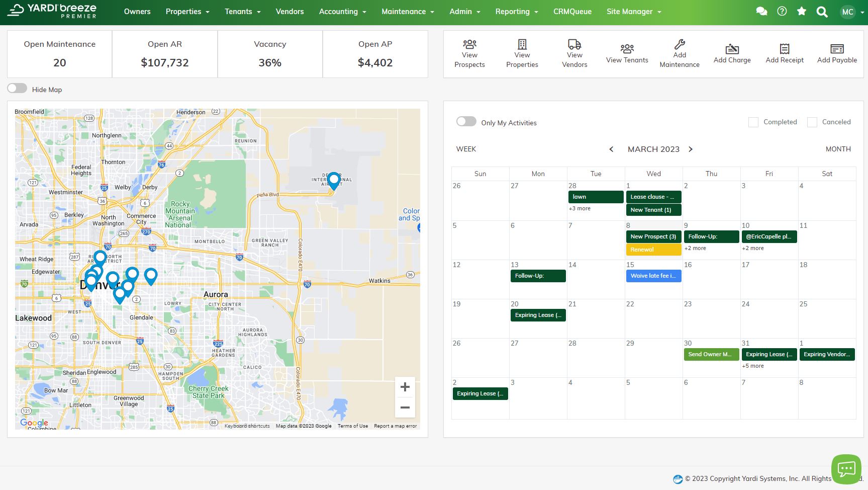Viewport: 868px width, 490px height.
Task: Open the favorites star icon
Action: [802, 11]
